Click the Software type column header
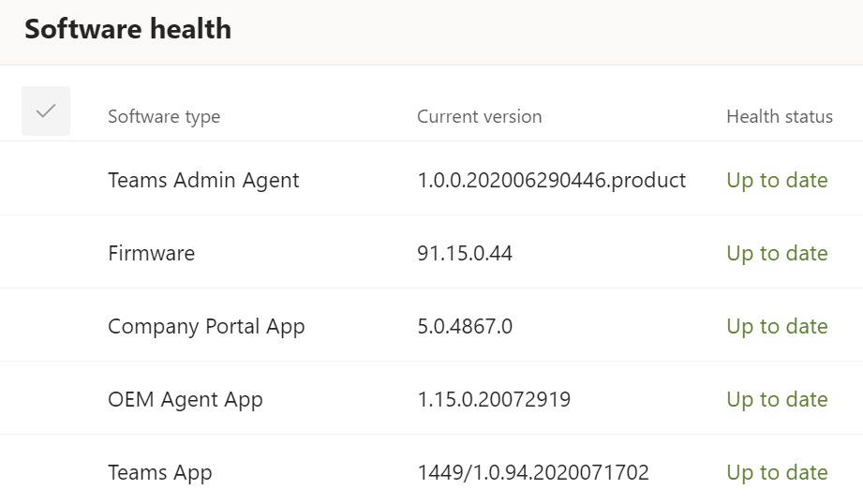The height and width of the screenshot is (504, 863). tap(164, 117)
